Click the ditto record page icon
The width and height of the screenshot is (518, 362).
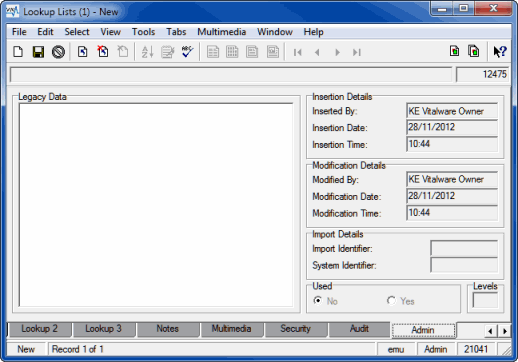coord(82,52)
